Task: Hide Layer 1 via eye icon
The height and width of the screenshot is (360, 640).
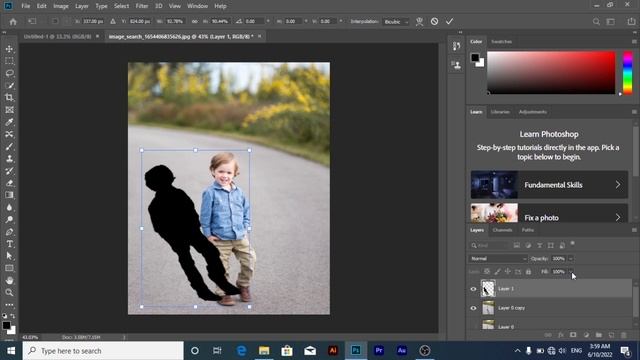Action: pyautogui.click(x=473, y=289)
